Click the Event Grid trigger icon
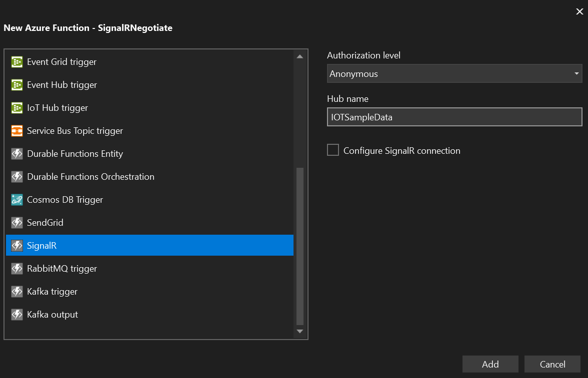This screenshot has width=588, height=378. click(17, 62)
